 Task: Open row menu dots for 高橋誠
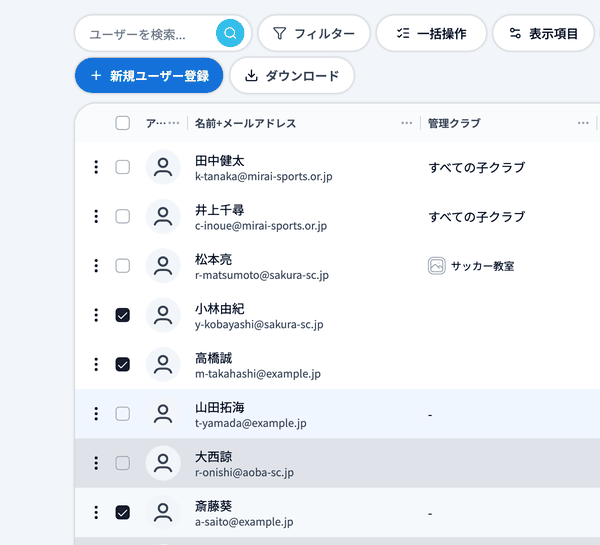coord(96,364)
